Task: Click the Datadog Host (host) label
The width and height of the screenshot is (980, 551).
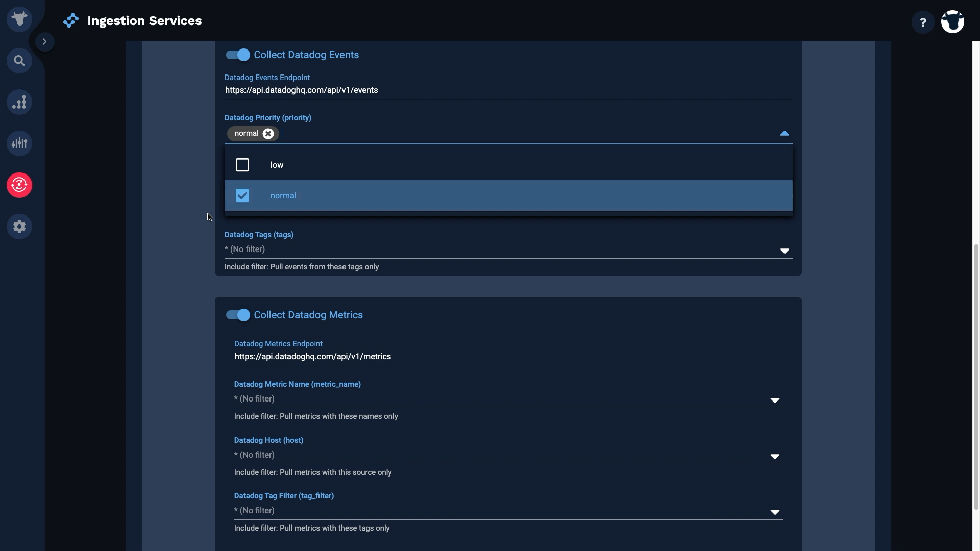Action: 268,440
